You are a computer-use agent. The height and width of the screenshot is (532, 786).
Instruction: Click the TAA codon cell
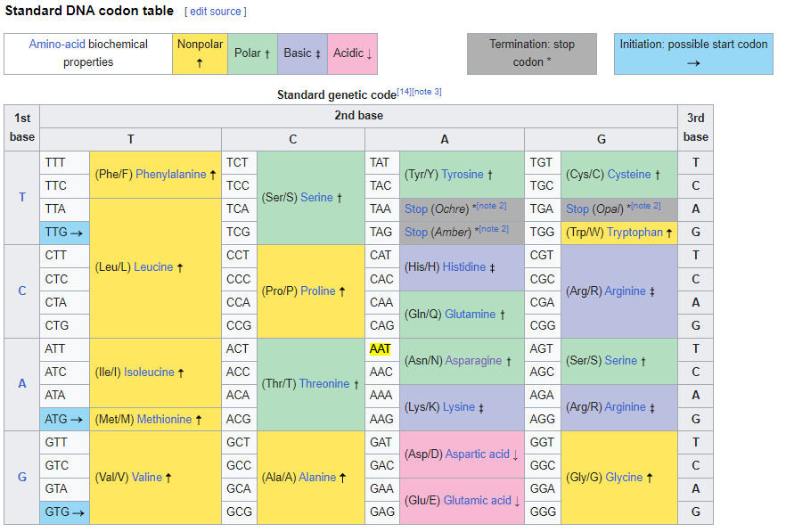382,209
